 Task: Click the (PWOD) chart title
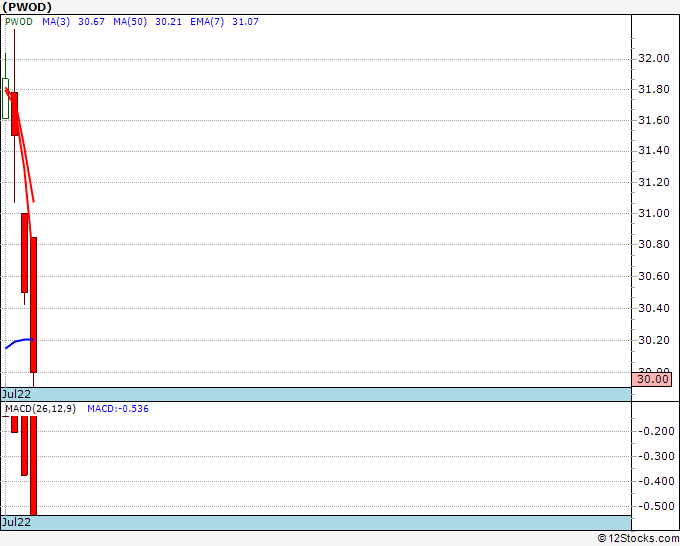click(x=27, y=7)
